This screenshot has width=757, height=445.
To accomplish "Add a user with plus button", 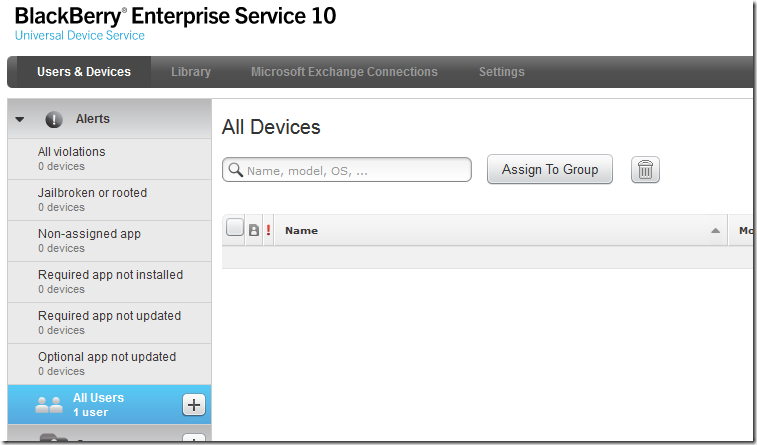I will pos(194,404).
